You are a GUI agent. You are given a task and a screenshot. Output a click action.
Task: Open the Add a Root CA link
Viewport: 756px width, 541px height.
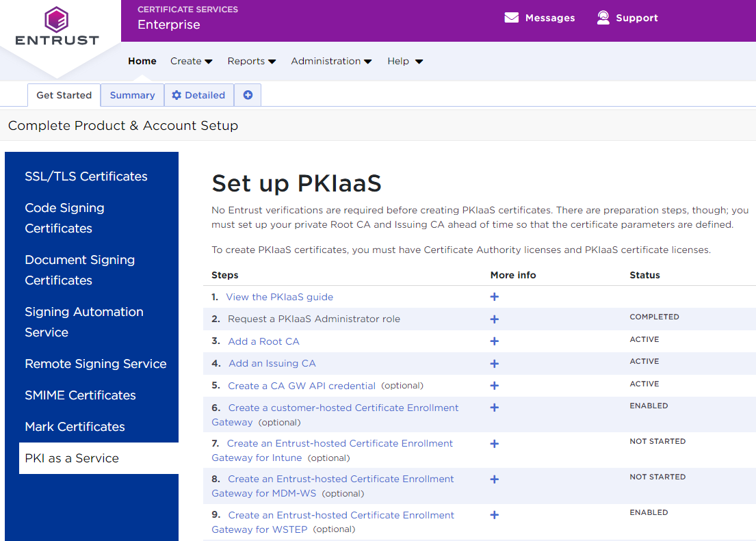tap(263, 341)
